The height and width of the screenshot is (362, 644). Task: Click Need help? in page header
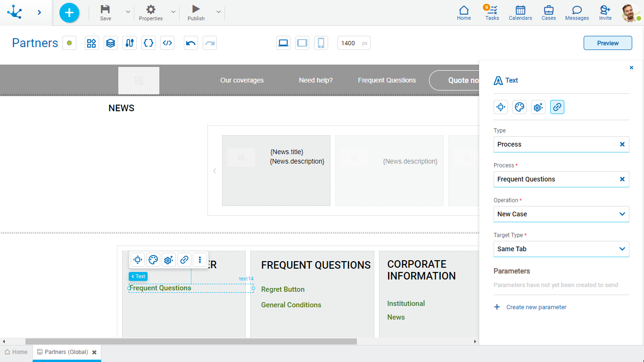pyautogui.click(x=316, y=80)
